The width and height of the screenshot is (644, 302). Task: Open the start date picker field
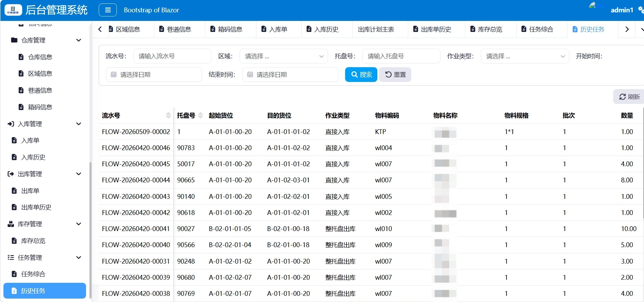click(154, 74)
